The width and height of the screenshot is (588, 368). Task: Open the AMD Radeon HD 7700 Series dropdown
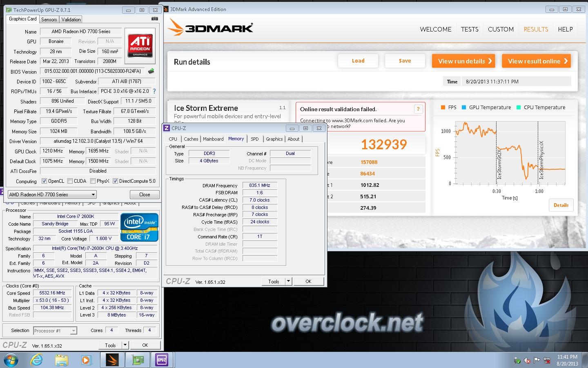coord(52,194)
